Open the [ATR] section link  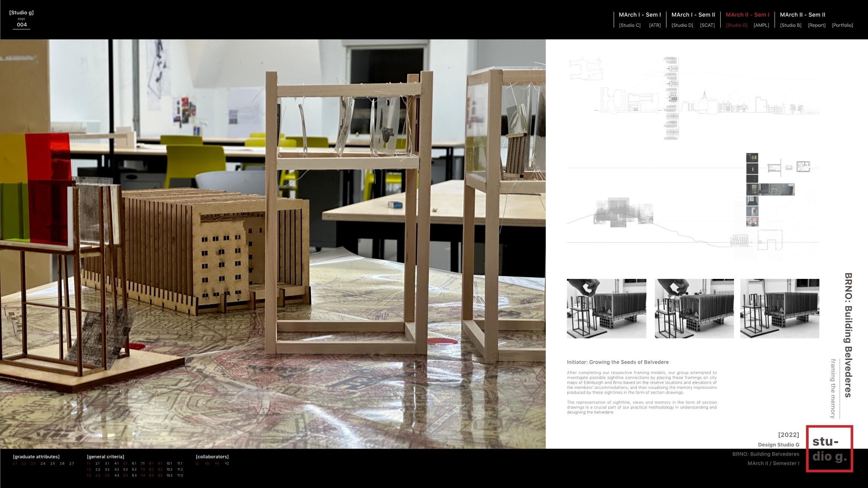[x=655, y=25]
